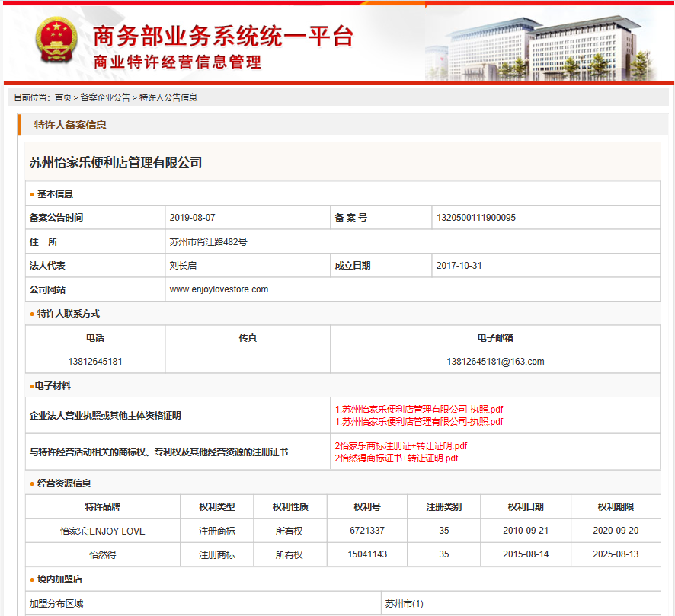Click the 注册类别 column header
675x616 pixels.
pos(444,507)
